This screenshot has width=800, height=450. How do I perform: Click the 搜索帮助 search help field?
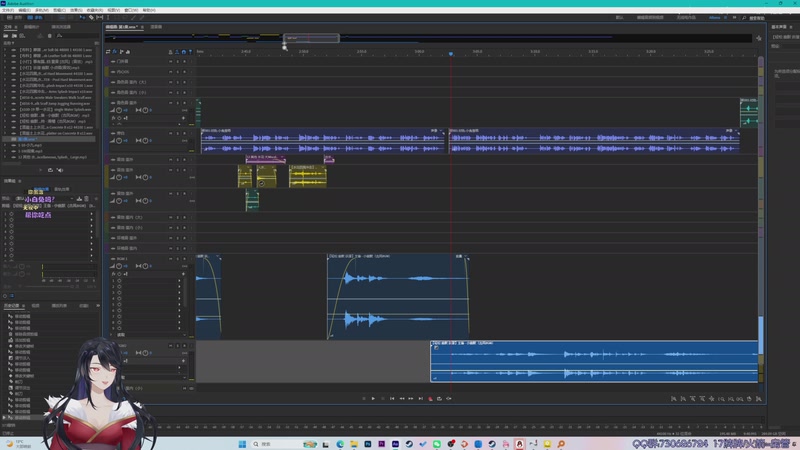pos(756,18)
